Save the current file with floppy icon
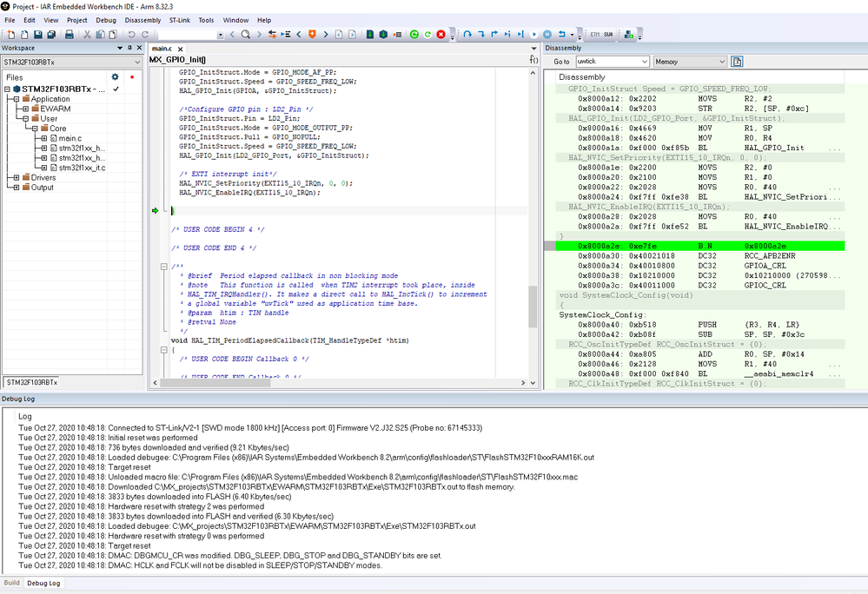This screenshot has height=594, width=868. click(x=37, y=34)
